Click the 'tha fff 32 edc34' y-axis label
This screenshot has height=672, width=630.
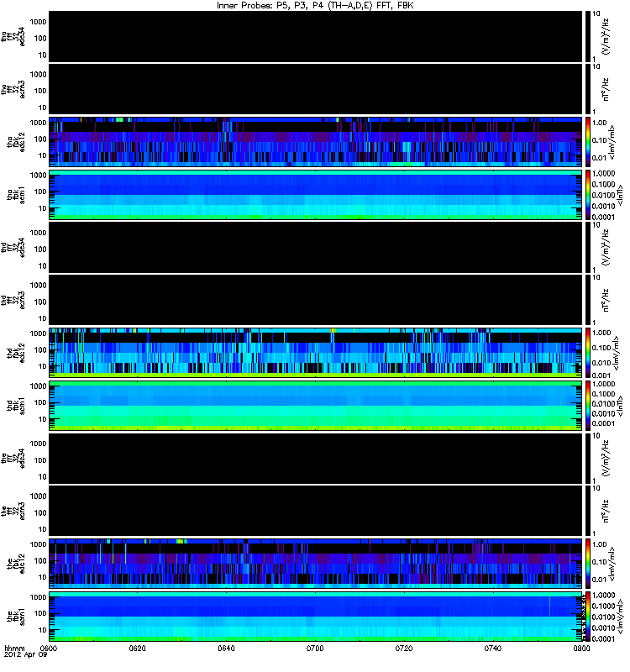pyautogui.click(x=13, y=37)
